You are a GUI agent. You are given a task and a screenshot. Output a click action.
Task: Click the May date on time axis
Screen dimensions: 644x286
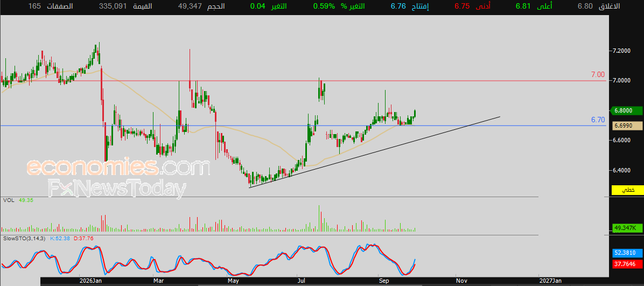(x=233, y=281)
